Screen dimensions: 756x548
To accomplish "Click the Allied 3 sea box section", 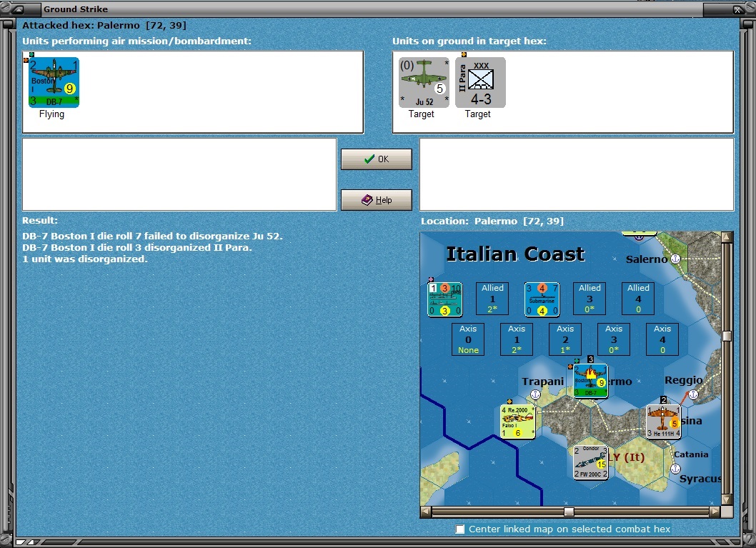I will [x=590, y=299].
